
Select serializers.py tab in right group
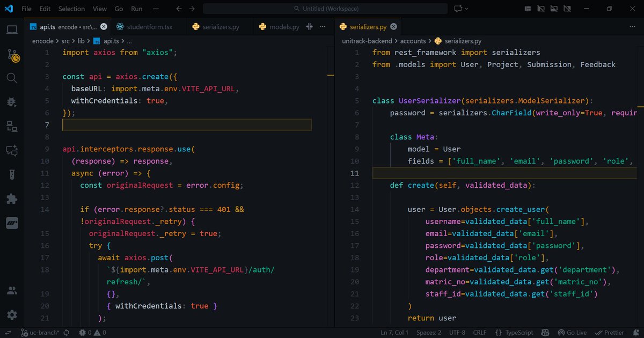pyautogui.click(x=368, y=27)
